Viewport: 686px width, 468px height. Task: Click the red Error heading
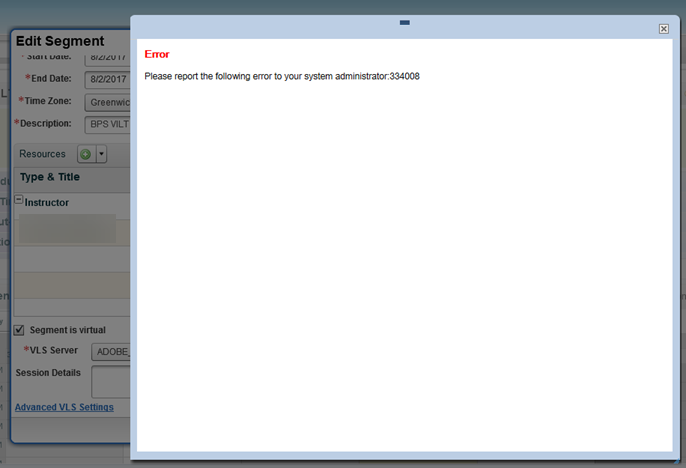[x=157, y=54]
